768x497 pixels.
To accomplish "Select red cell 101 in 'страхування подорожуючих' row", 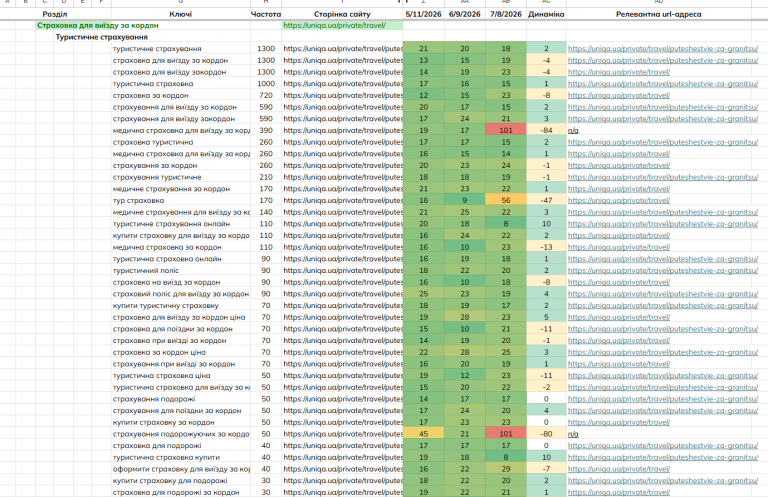I will coord(506,434).
